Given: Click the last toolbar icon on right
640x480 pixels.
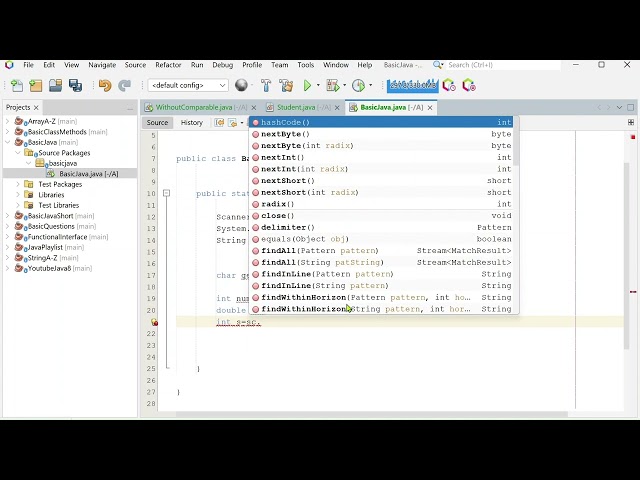Looking at the screenshot, I should 469,85.
